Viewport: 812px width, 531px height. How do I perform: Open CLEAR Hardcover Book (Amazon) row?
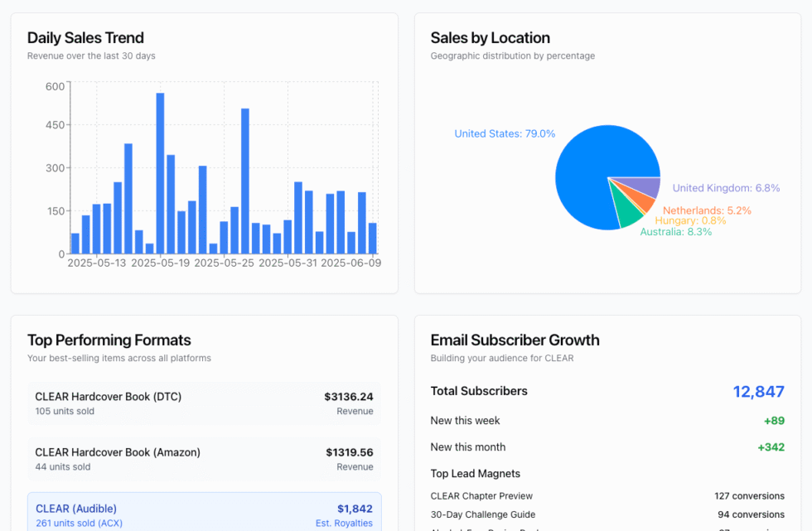[x=204, y=459]
